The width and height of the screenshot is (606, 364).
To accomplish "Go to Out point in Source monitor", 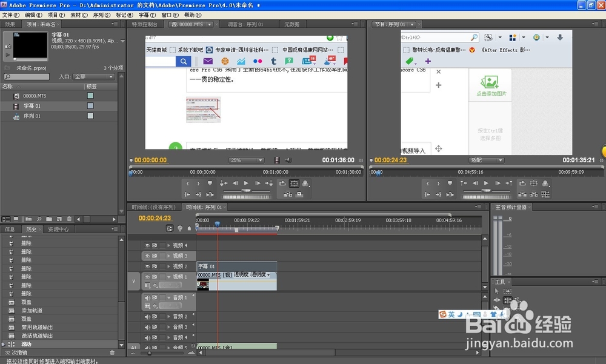I will point(198,194).
